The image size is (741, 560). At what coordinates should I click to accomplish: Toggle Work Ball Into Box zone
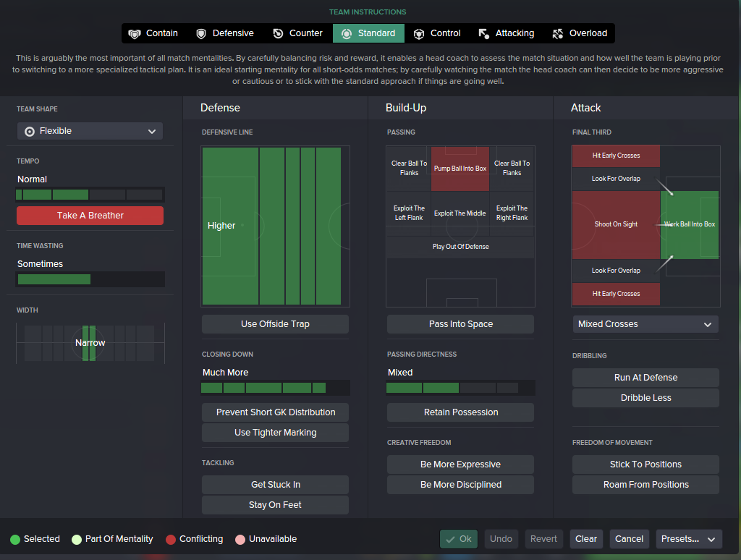tap(689, 224)
